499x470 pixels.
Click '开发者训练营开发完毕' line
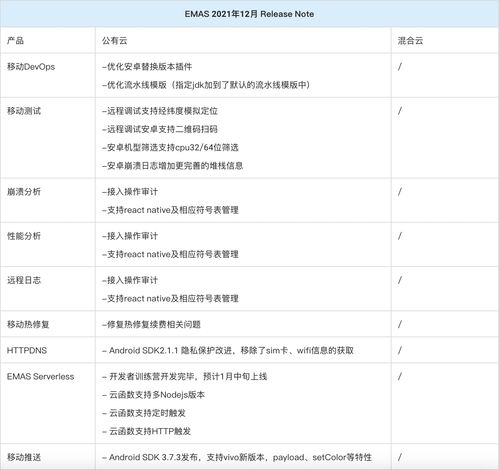coord(185,376)
